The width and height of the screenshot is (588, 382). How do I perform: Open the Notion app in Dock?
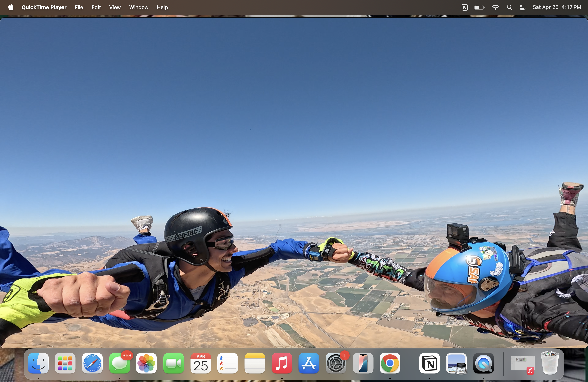430,363
